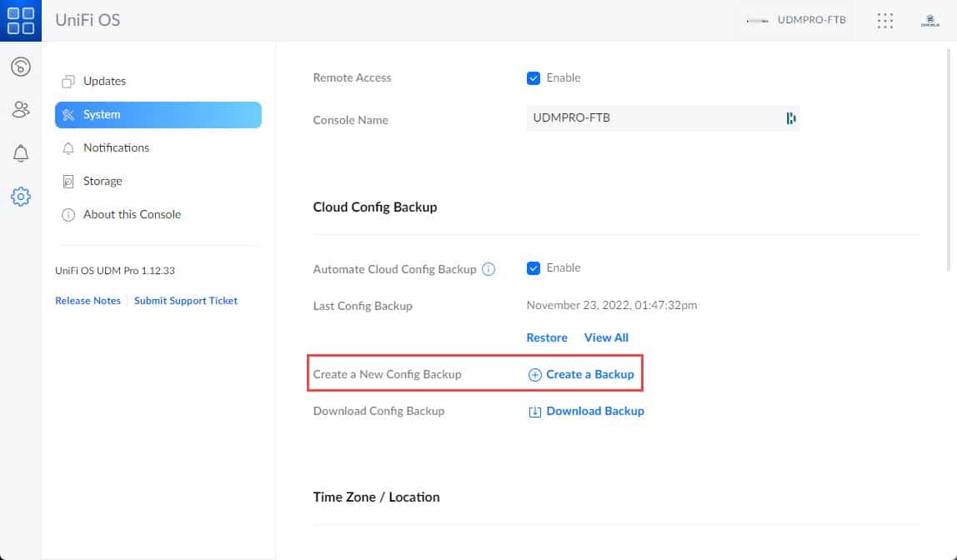Open the Network application icon in sidebar

21,67
